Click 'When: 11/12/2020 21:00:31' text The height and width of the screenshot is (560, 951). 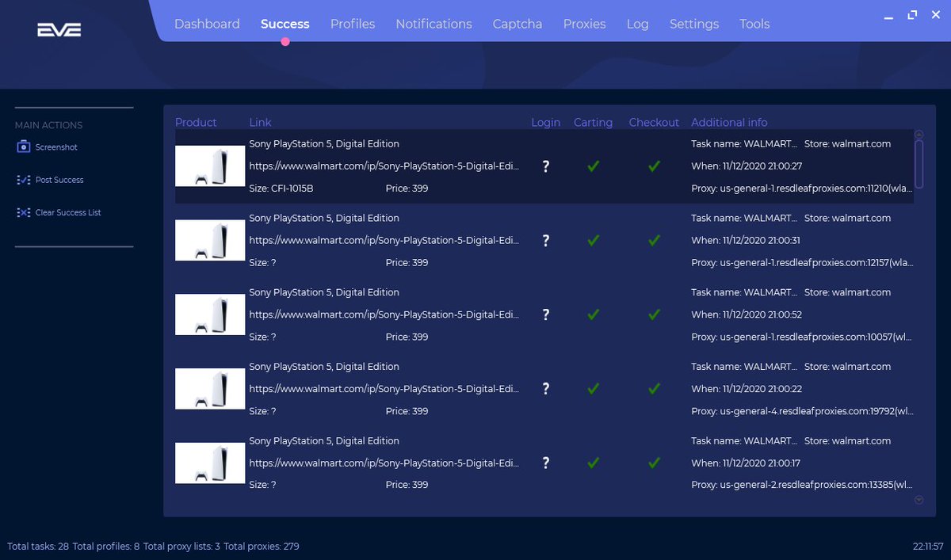[x=747, y=240]
